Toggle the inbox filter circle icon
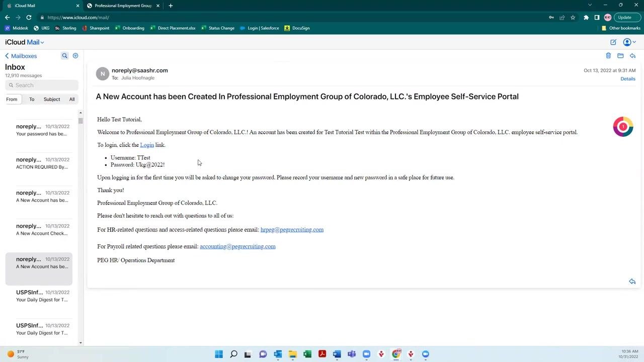The image size is (644, 362). tap(75, 56)
